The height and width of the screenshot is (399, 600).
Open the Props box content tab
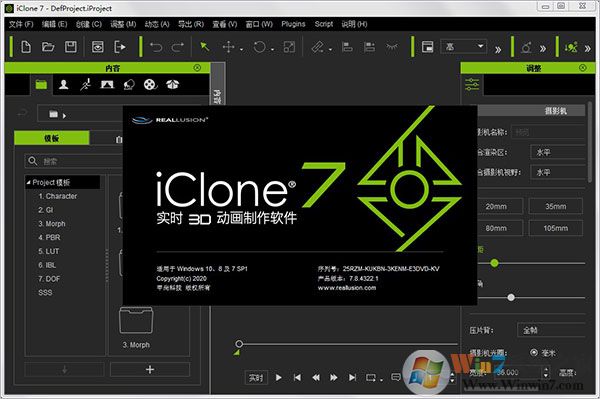(x=172, y=85)
